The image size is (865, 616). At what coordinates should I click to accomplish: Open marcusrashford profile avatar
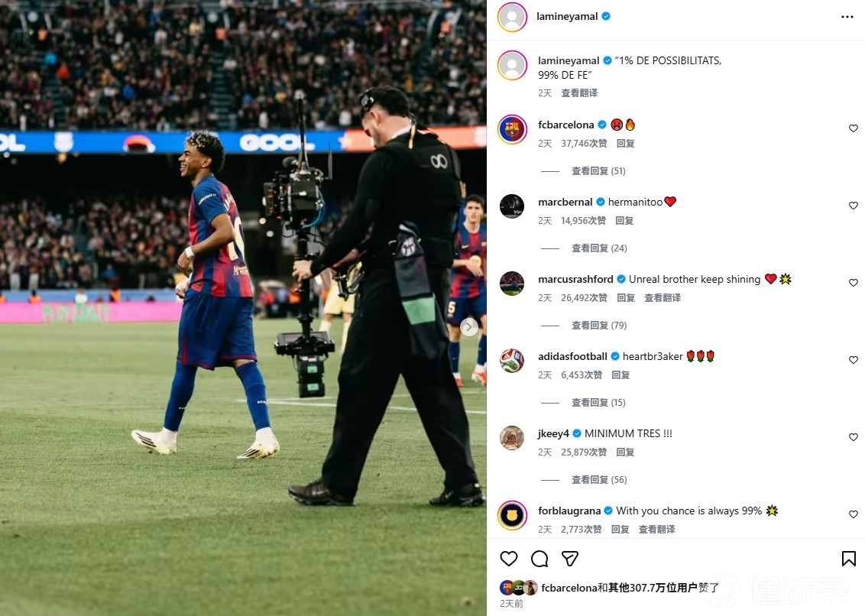[x=512, y=283]
